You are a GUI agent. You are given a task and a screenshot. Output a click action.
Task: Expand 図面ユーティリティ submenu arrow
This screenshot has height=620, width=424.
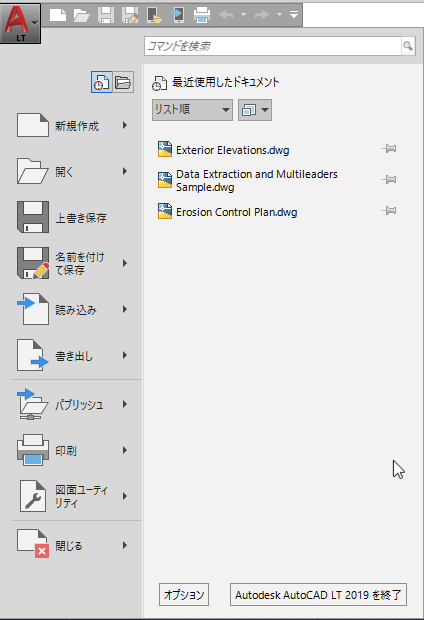pos(125,496)
